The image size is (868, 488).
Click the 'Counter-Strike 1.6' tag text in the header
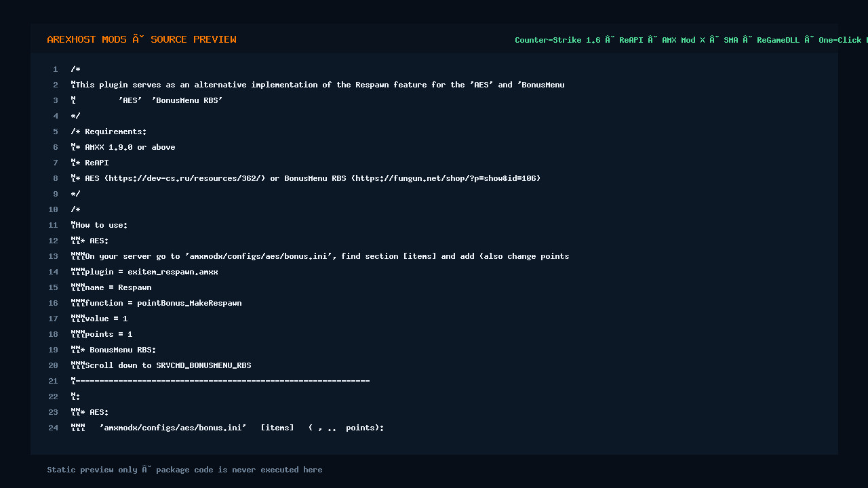pyautogui.click(x=557, y=40)
